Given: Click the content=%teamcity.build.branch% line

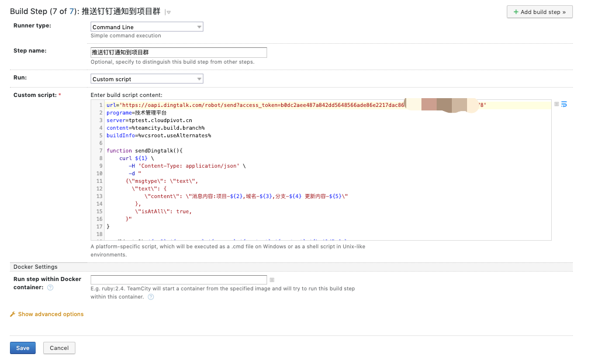Looking at the screenshot, I should 155,128.
